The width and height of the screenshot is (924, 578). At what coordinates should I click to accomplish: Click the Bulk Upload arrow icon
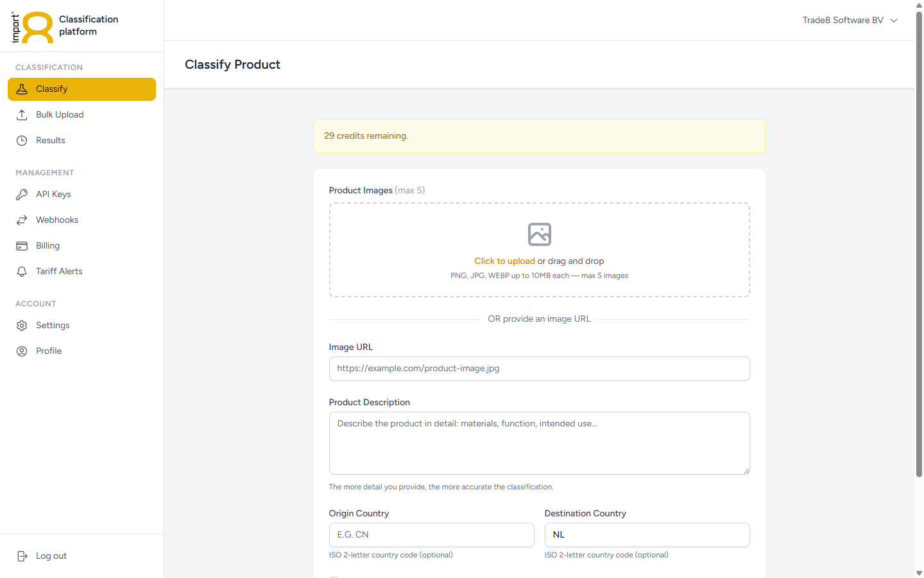click(x=21, y=114)
